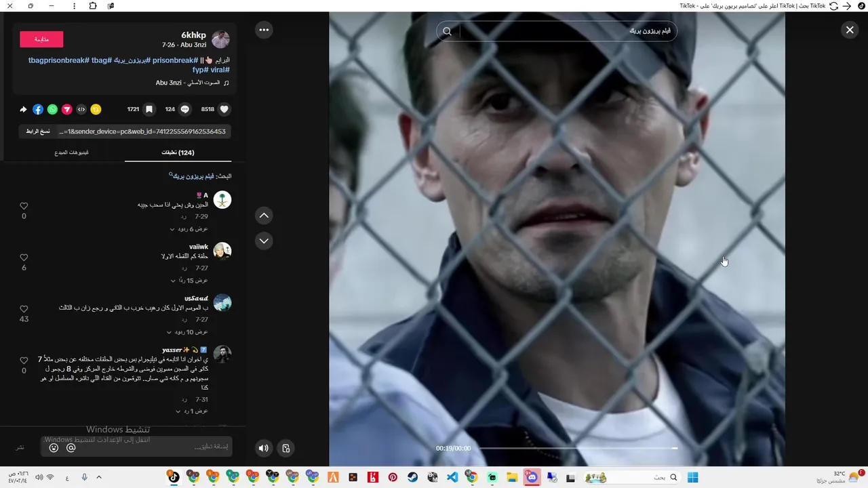This screenshot has width=868, height=488.
Task: Click the icon to the right of the speaker button
Action: click(x=286, y=448)
